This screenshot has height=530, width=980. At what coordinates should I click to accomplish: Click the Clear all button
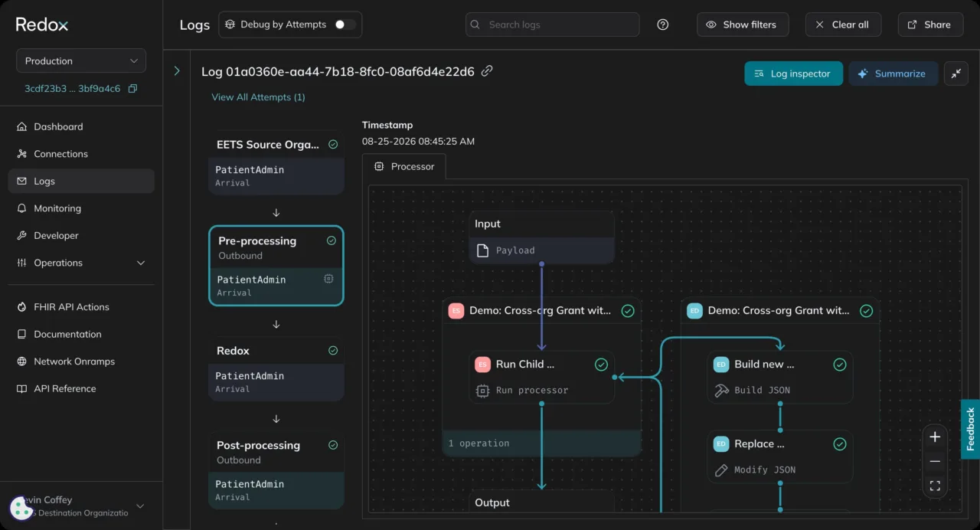point(843,25)
